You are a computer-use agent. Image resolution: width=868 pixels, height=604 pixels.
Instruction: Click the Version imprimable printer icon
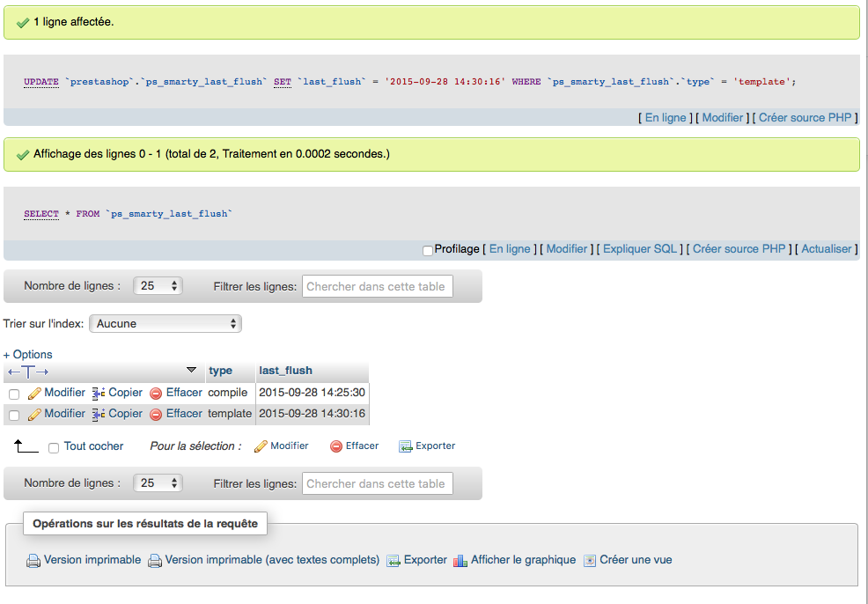[33, 561]
